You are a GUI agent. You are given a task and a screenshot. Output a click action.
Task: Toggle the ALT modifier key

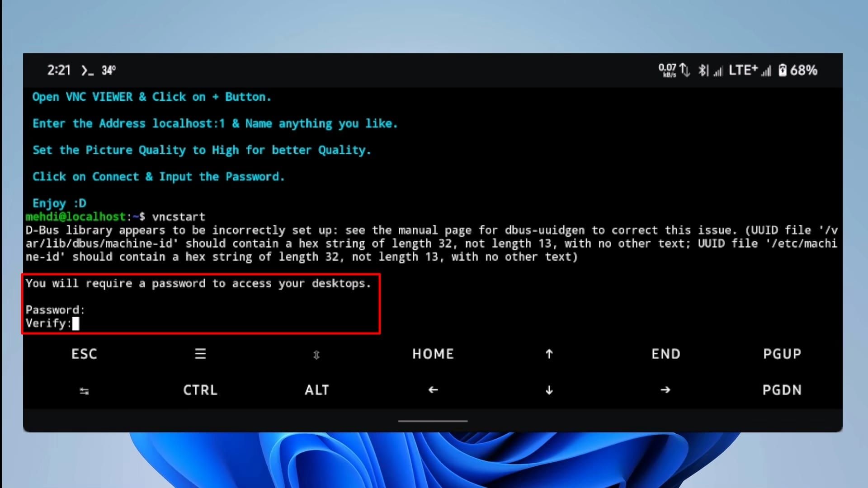[316, 390]
